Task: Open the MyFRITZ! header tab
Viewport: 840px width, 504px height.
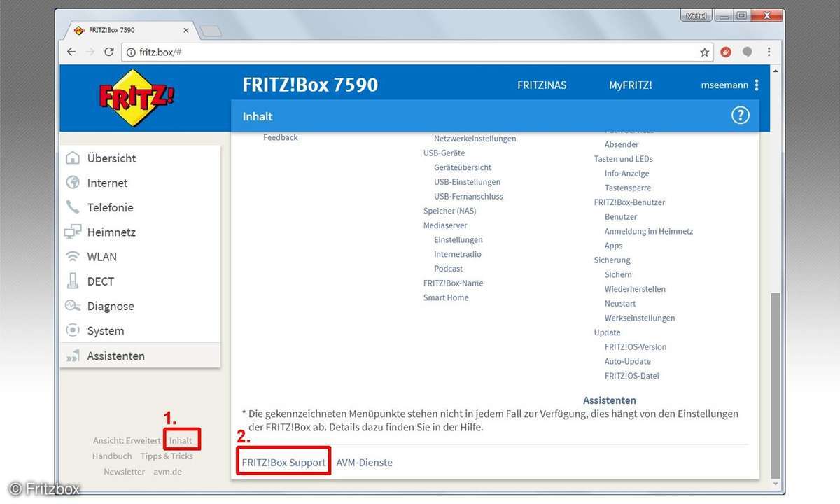Action: (630, 85)
